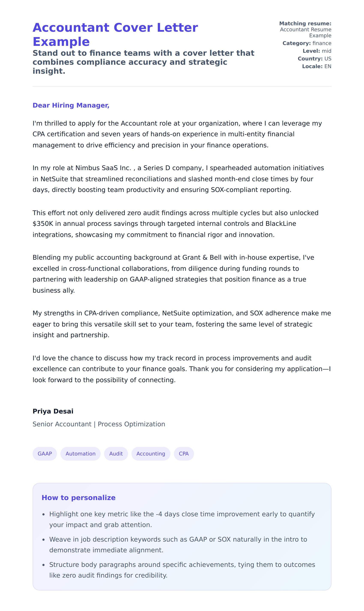Click the tip about -4 days close time
Viewport: 364px width, 611px height.
click(x=182, y=519)
